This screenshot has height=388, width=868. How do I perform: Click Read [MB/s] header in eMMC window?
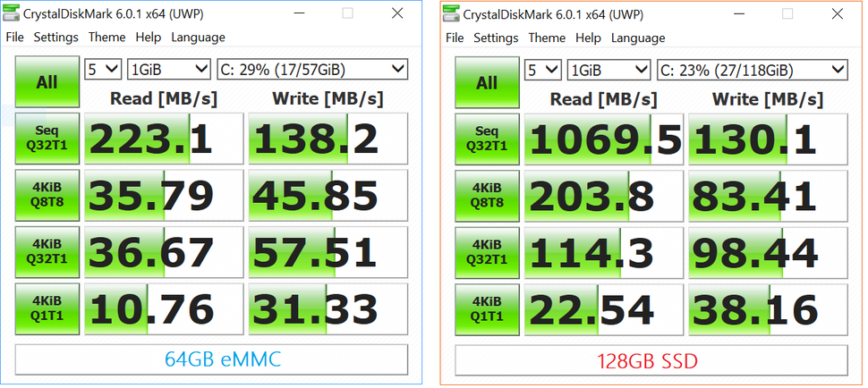coord(164,98)
